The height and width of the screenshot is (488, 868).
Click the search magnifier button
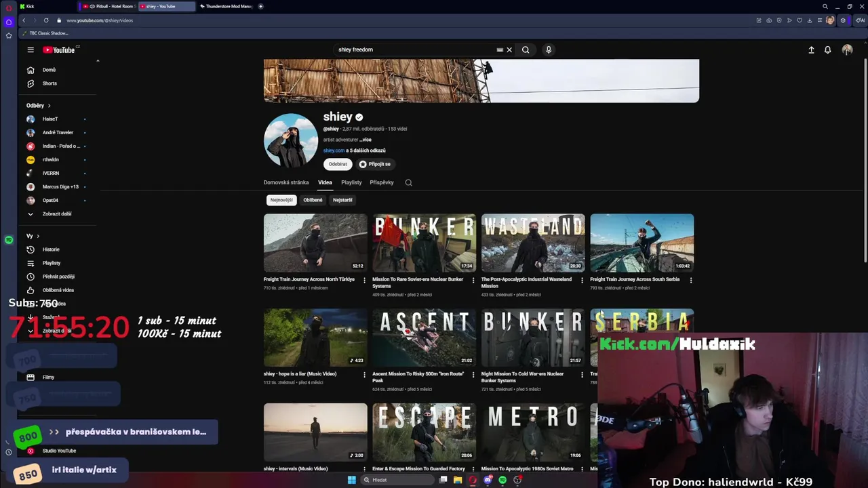[526, 49]
